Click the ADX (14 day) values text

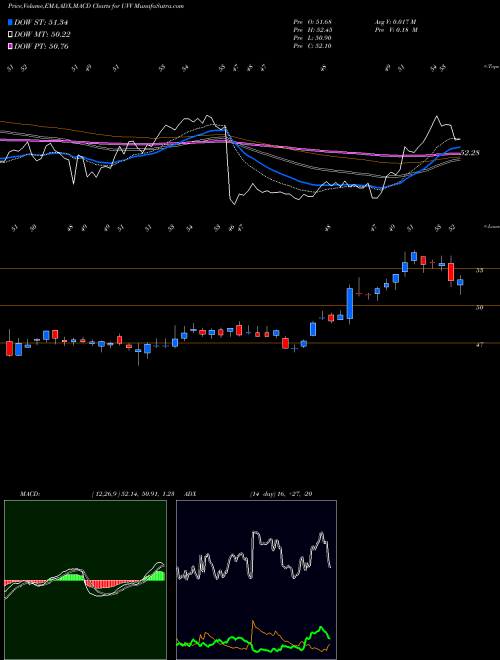click(x=281, y=494)
